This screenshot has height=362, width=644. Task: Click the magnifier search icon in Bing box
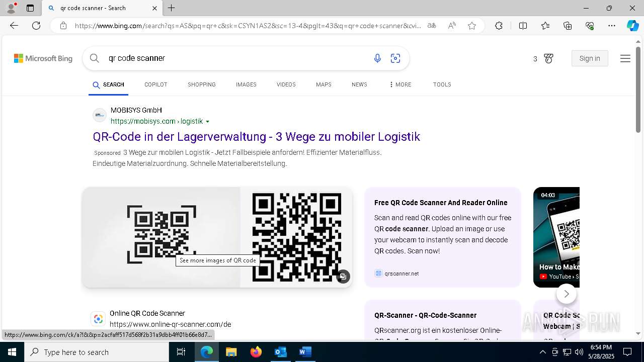tap(94, 58)
